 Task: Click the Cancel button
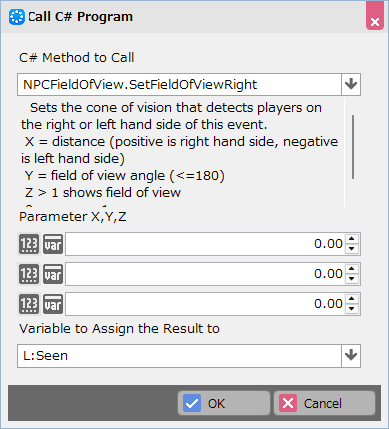pyautogui.click(x=324, y=403)
